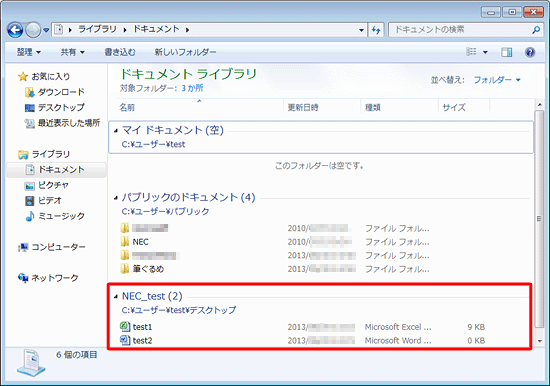Click the Microsoft Word type cell
550x386 pixels.
[398, 341]
